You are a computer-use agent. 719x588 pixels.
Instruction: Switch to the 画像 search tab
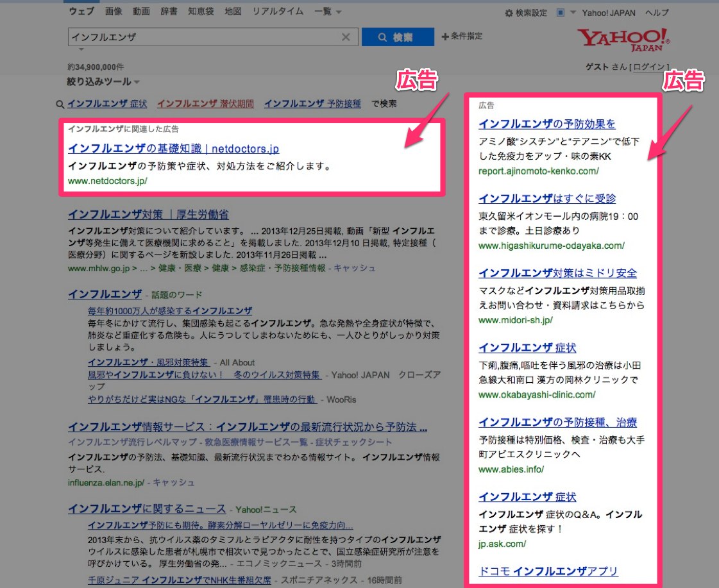[x=114, y=12]
